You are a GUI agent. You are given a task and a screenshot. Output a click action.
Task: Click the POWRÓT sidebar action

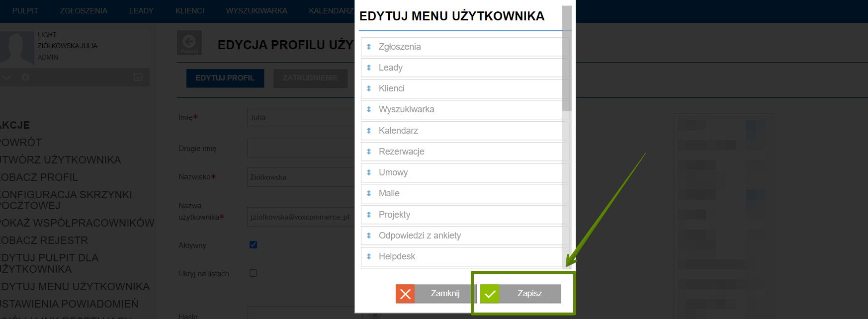tap(20, 143)
